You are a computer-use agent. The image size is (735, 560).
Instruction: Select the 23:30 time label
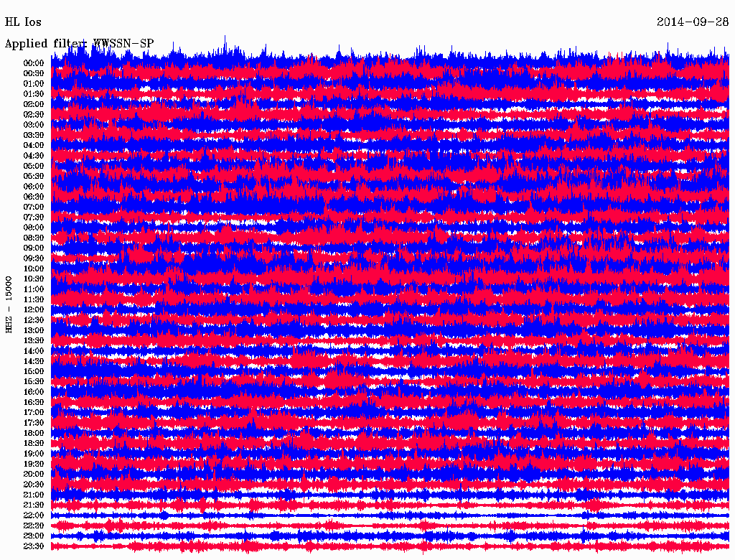pyautogui.click(x=33, y=546)
